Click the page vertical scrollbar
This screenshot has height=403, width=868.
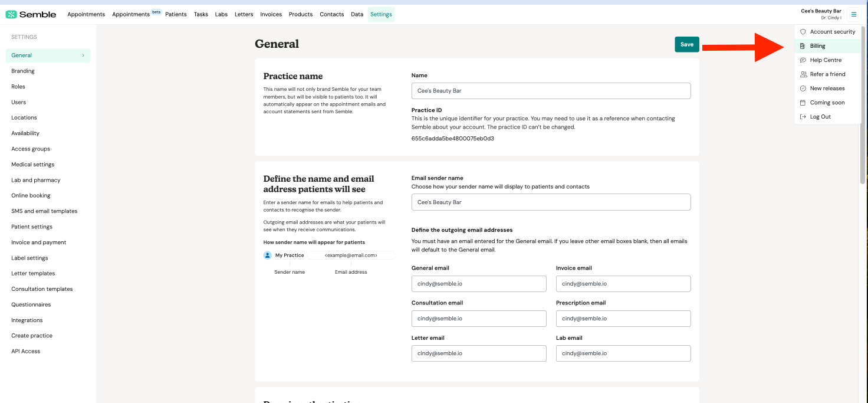click(863, 104)
